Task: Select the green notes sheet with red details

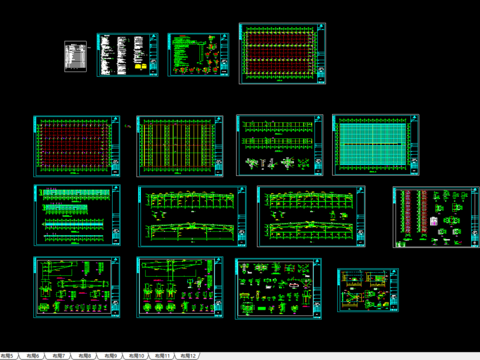Action: click(198, 55)
